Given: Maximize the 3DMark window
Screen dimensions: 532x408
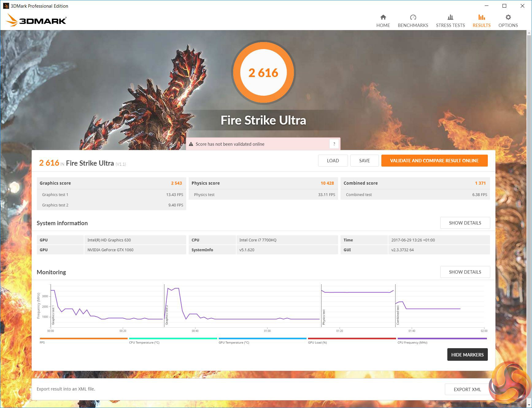Looking at the screenshot, I should click(504, 6).
